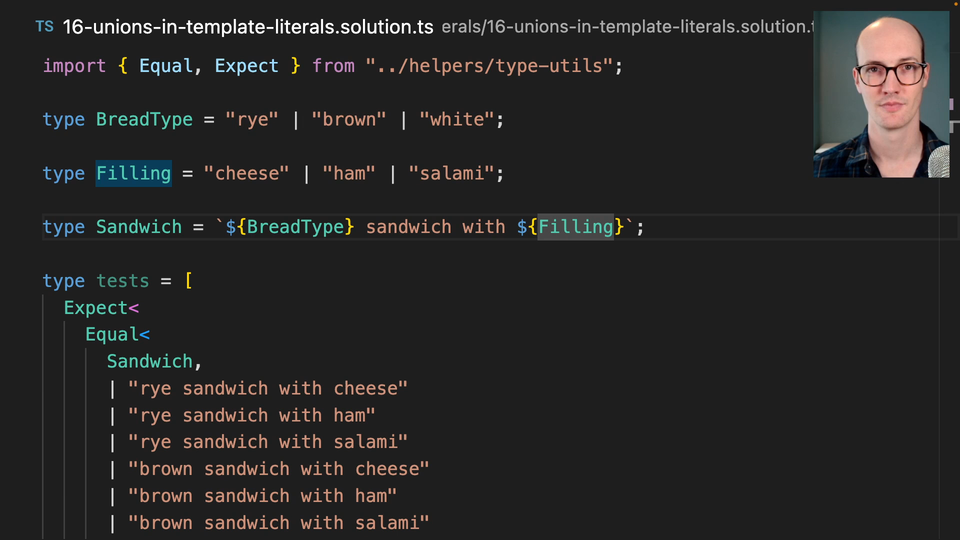Click the "rye" literal in BreadType
This screenshot has height=540, width=960.
pyautogui.click(x=252, y=120)
